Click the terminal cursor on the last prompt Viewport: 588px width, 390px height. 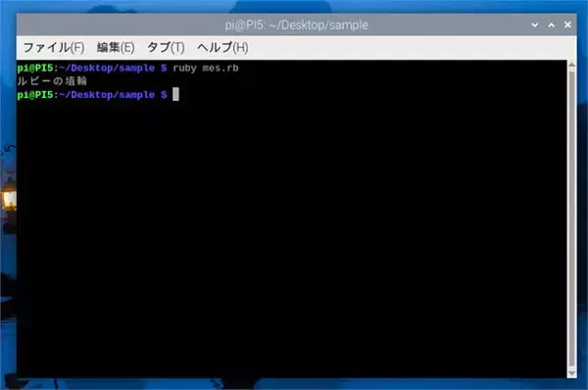[x=175, y=94]
